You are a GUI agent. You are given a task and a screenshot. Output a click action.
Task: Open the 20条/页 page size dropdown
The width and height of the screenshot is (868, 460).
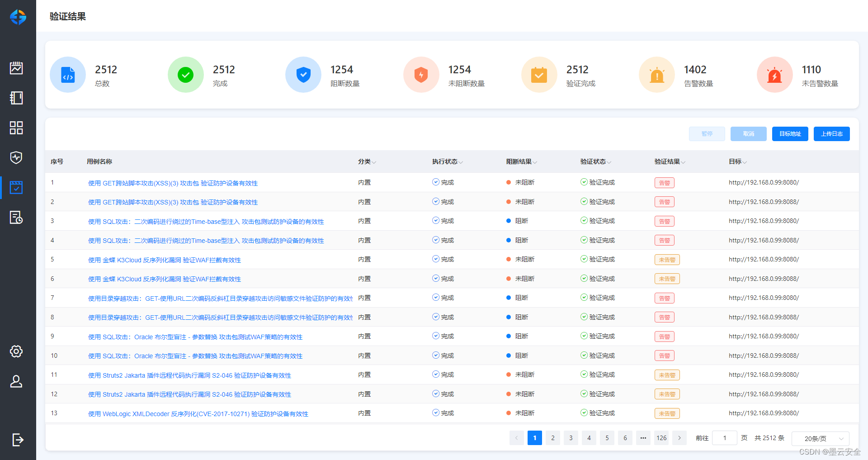coord(821,438)
